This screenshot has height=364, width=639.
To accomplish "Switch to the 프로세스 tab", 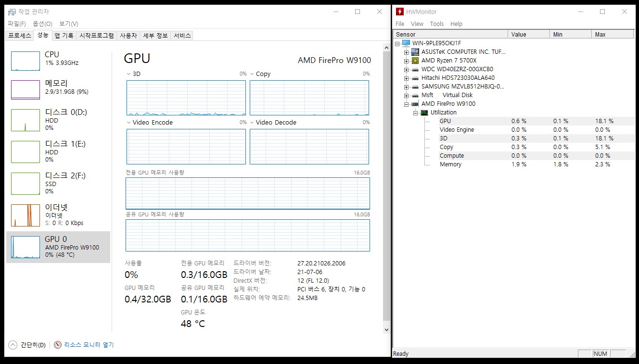I will point(20,36).
